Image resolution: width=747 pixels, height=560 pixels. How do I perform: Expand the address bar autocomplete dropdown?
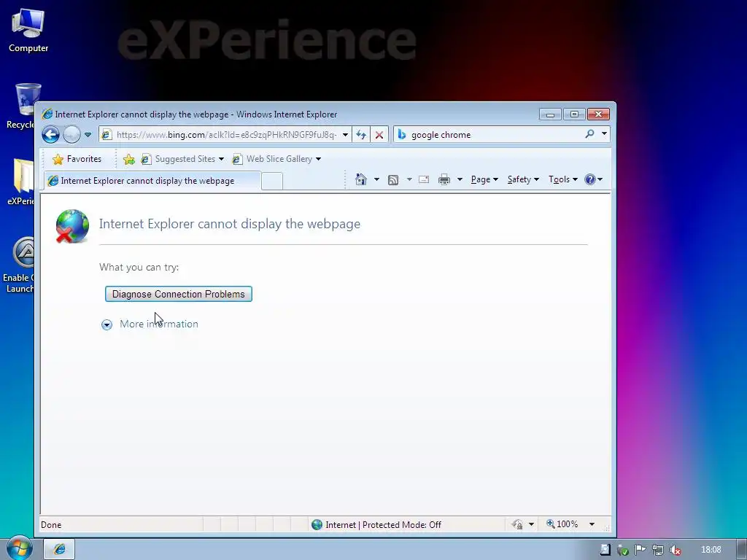pos(345,135)
